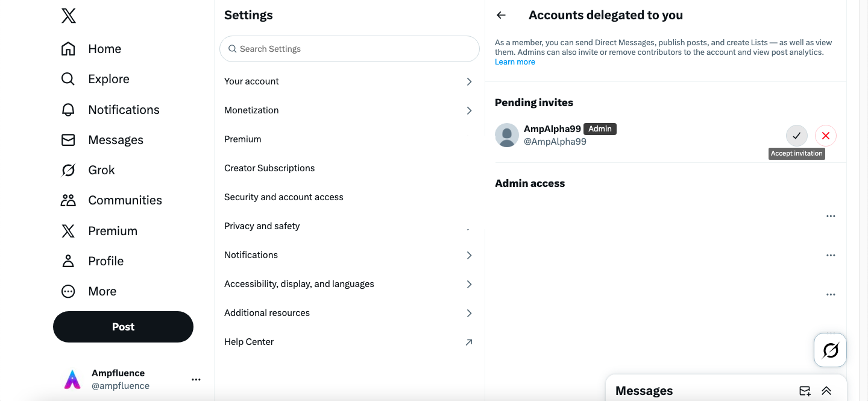Expand Your account settings
The image size is (868, 401).
point(348,81)
